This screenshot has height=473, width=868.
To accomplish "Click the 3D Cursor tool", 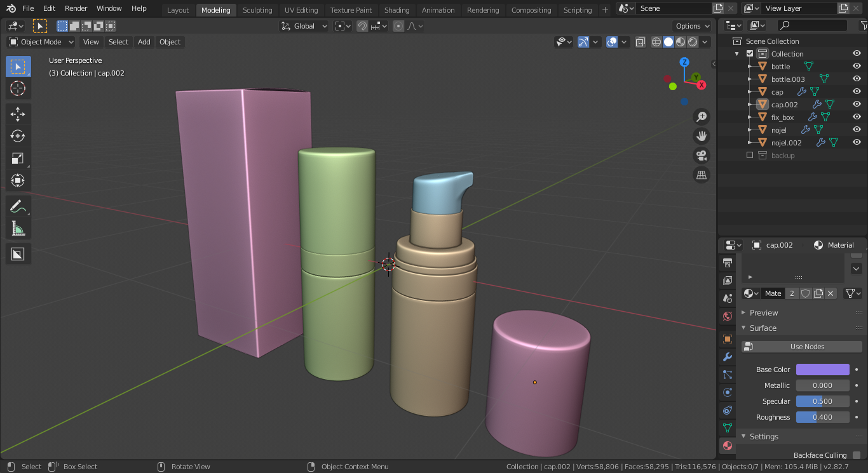I will 18,89.
